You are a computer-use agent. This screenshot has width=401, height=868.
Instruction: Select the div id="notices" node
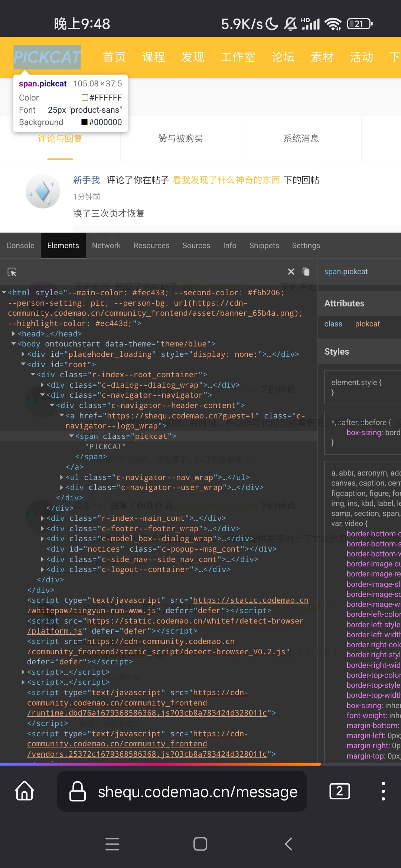162,549
